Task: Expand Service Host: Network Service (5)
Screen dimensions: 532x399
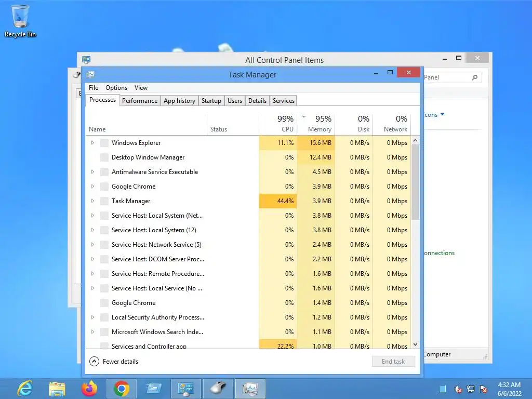Action: click(92, 245)
